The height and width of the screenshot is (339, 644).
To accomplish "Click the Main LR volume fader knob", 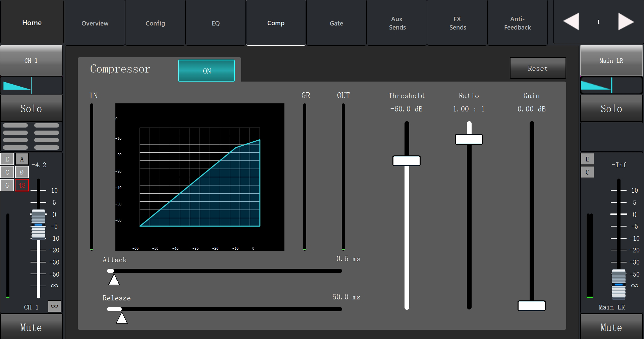I will click(619, 284).
